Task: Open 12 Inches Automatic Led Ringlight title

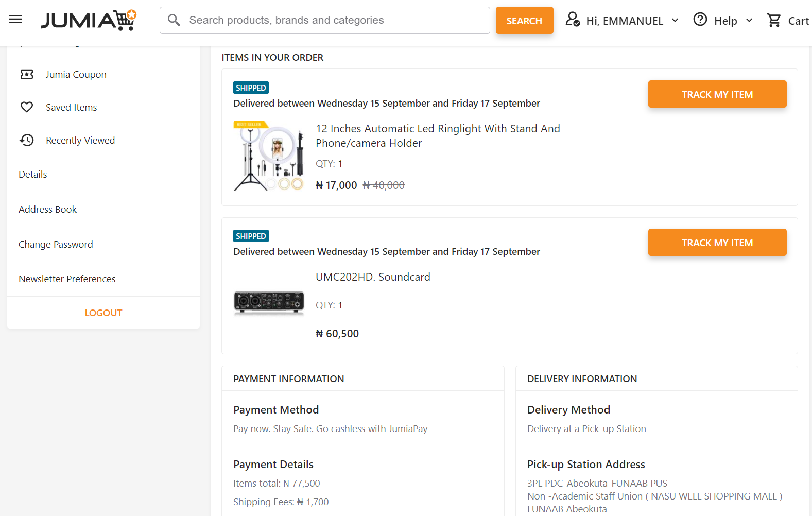Action: (x=438, y=136)
